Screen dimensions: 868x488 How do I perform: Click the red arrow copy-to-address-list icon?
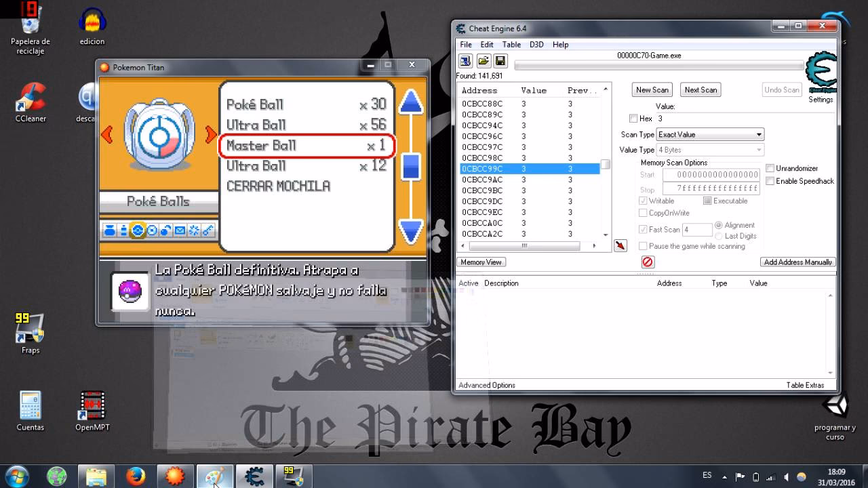620,245
